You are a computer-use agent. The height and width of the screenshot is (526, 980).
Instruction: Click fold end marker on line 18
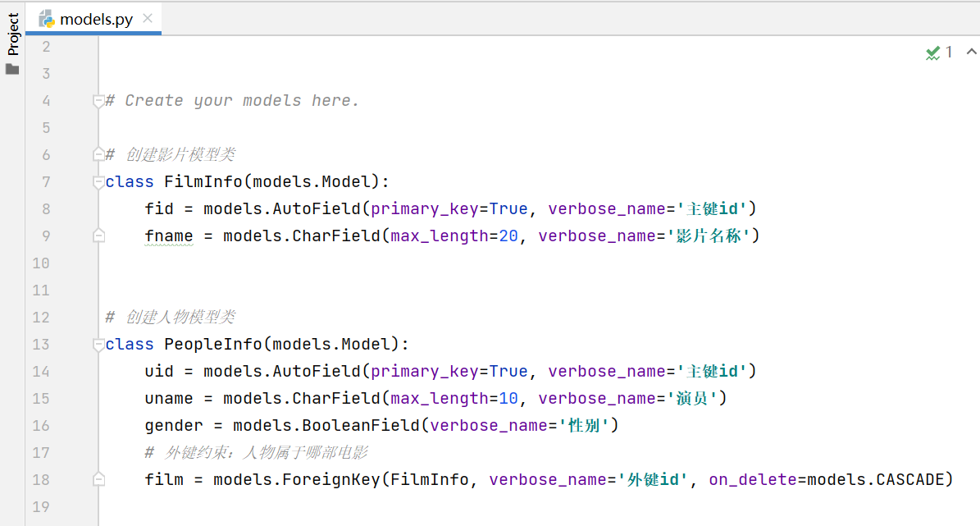coord(98,480)
